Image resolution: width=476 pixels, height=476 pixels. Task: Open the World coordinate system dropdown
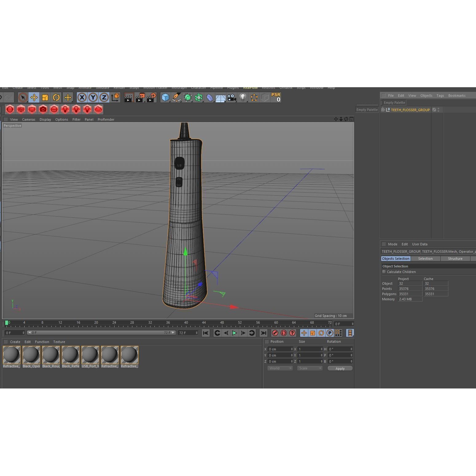tap(279, 368)
